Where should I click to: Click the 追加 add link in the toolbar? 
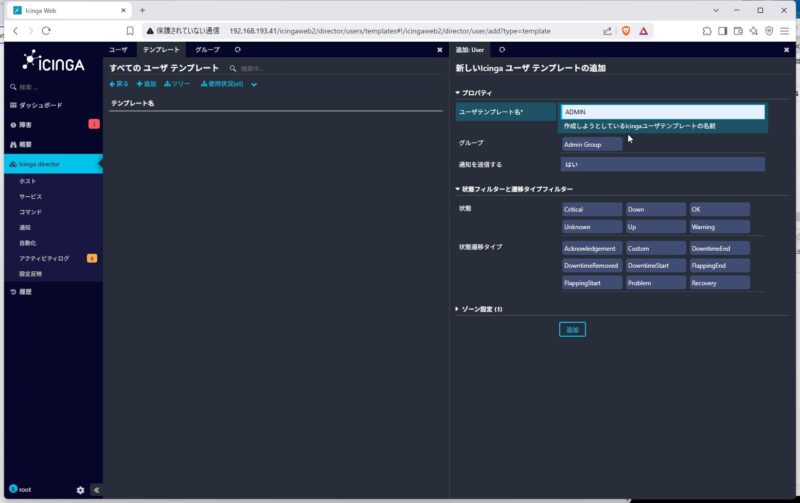point(146,84)
